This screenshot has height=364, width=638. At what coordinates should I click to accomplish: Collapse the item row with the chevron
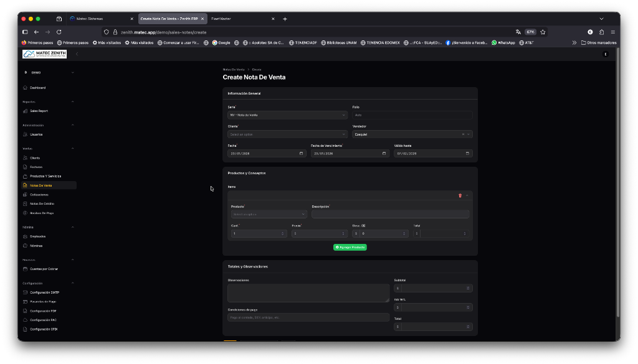click(467, 195)
